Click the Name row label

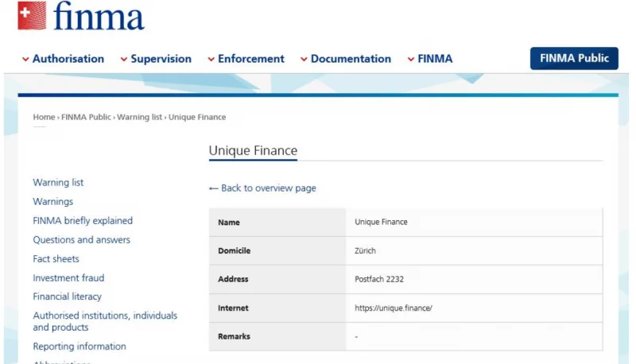coord(229,222)
